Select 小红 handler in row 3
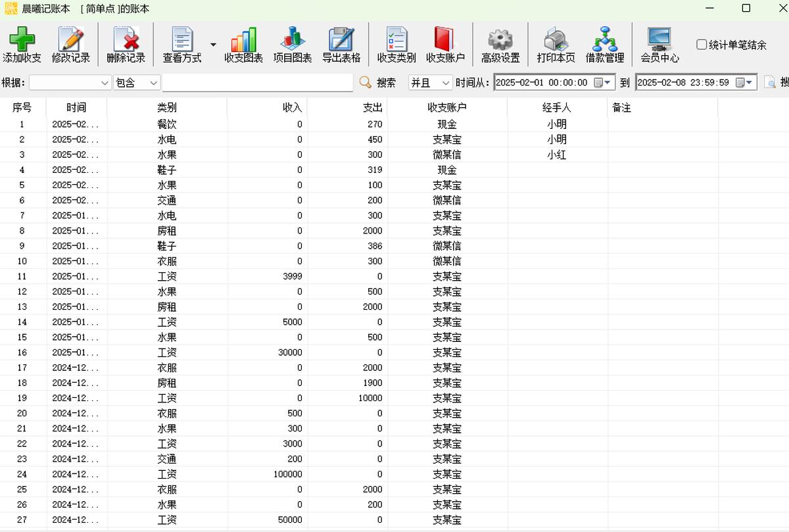Image resolution: width=789 pixels, height=532 pixels. pyautogui.click(x=557, y=155)
